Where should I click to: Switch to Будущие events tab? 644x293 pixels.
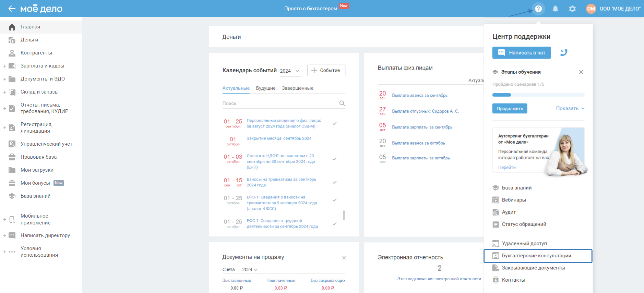(x=266, y=88)
